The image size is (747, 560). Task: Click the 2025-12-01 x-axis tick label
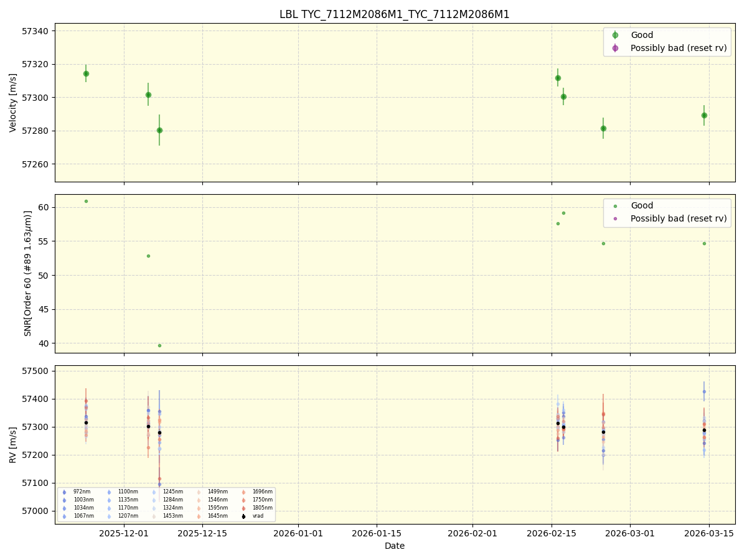(x=124, y=533)
